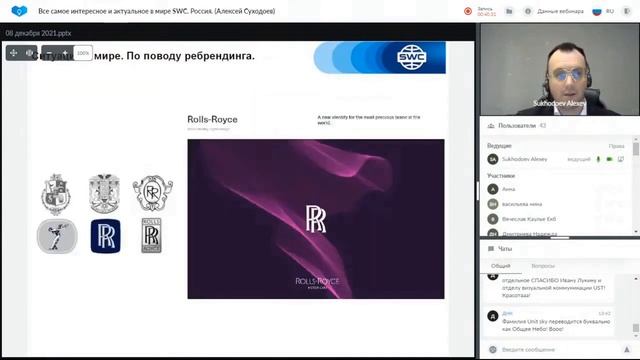Click the fit-width tool next to move tool

pos(29,53)
